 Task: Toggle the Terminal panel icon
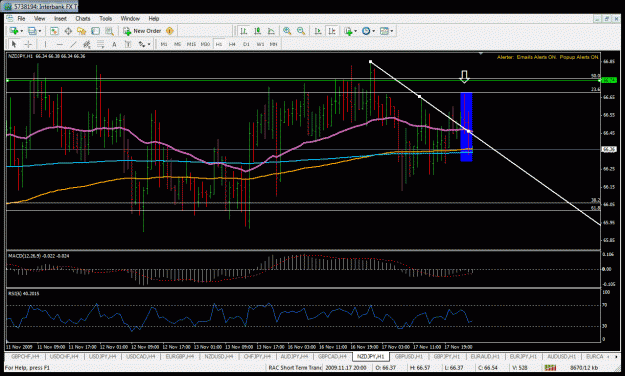point(95,31)
